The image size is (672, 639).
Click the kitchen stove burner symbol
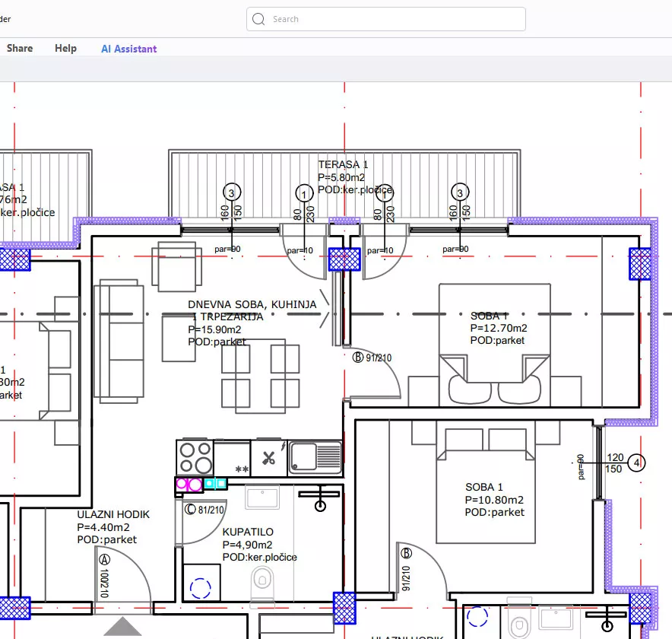click(195, 458)
